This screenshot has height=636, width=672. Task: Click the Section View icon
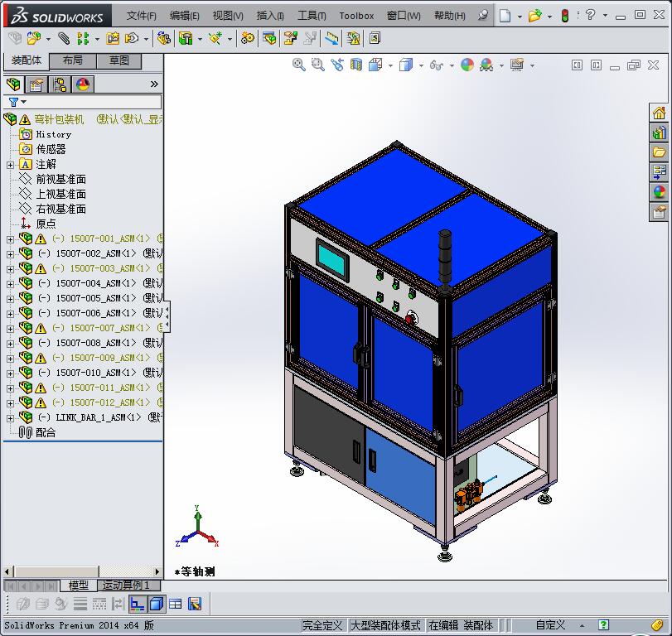(356, 65)
